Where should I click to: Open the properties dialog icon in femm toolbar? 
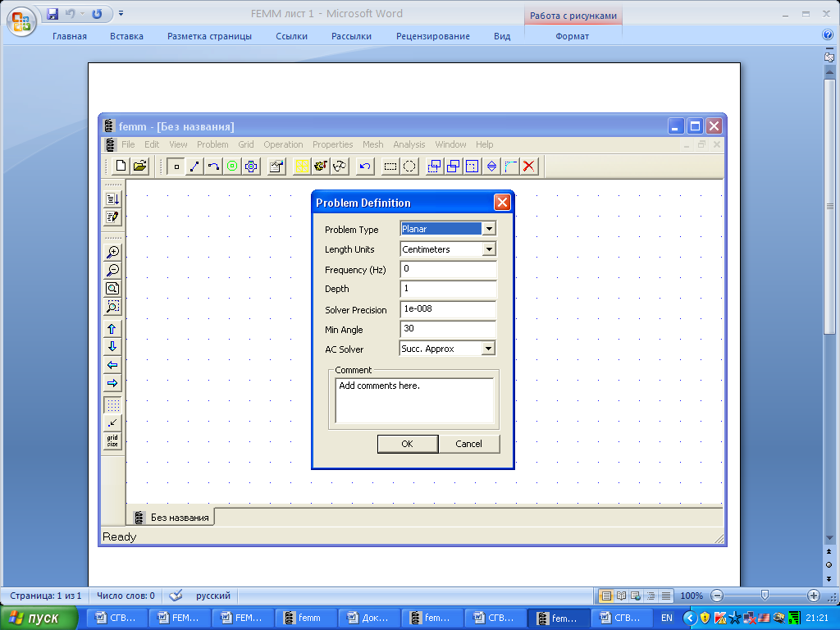[x=276, y=167]
